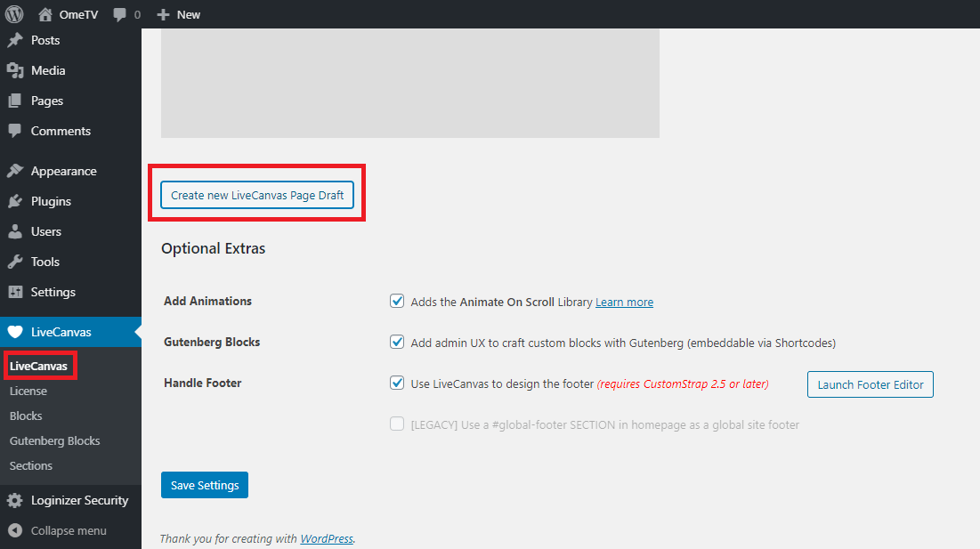Image resolution: width=980 pixels, height=549 pixels.
Task: Open the License submenu item
Action: (x=28, y=391)
